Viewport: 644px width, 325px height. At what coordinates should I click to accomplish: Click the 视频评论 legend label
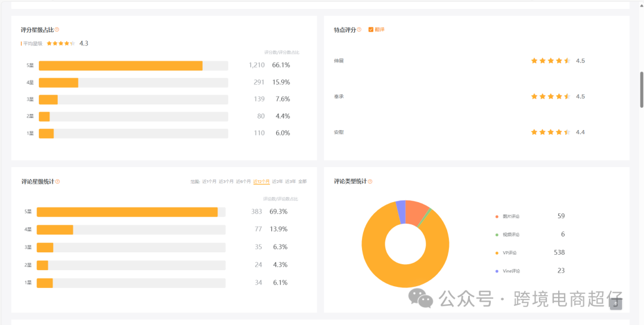pyautogui.click(x=511, y=235)
